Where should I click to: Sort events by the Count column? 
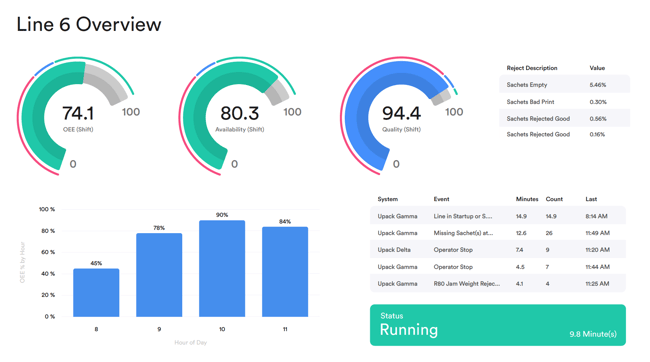point(554,199)
